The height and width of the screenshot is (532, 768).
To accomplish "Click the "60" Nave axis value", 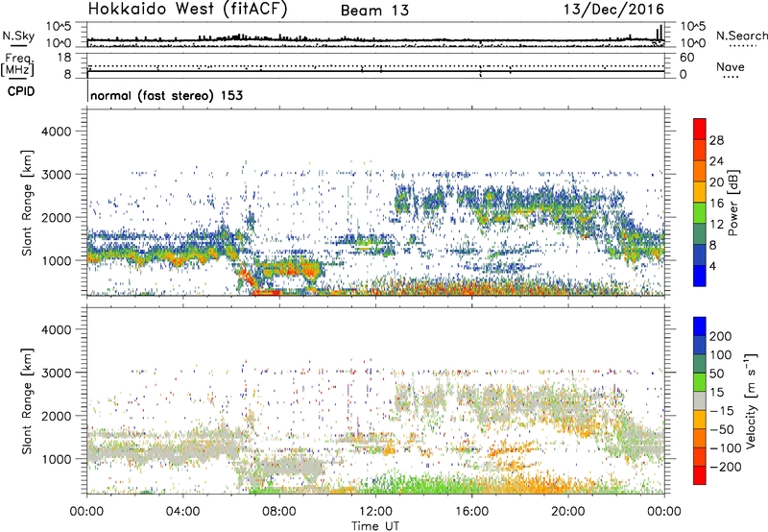I will point(686,58).
